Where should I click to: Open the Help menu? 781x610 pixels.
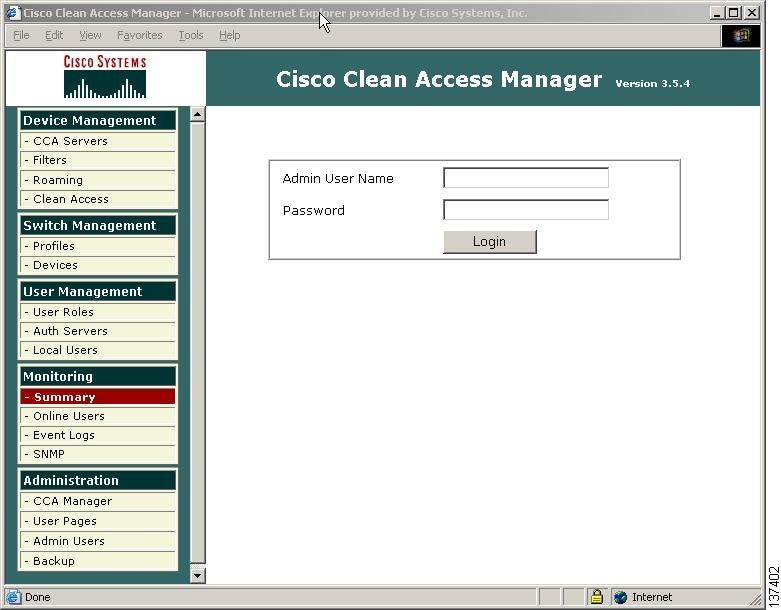pyautogui.click(x=230, y=35)
